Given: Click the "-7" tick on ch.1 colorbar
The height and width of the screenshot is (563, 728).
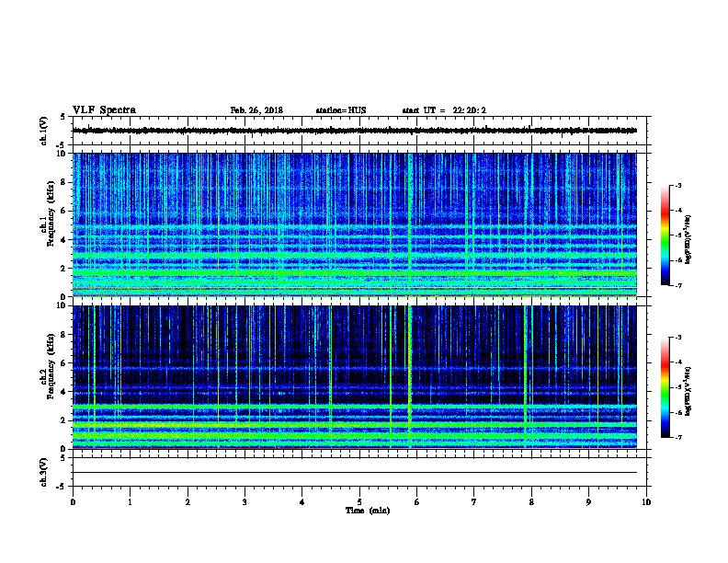Looking at the screenshot, I should 678,285.
